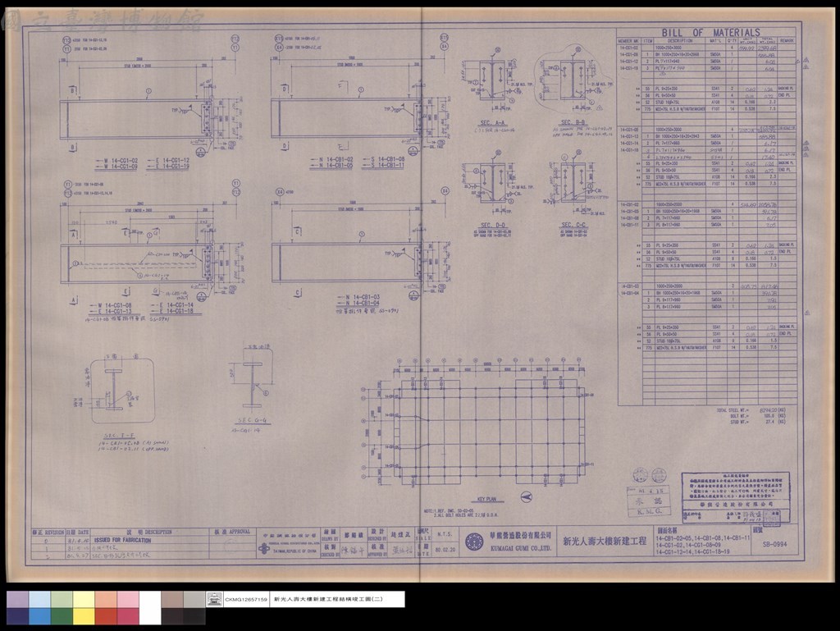The width and height of the screenshot is (840, 631).
Task: Click the SEC. G-G section label
Action: click(254, 420)
